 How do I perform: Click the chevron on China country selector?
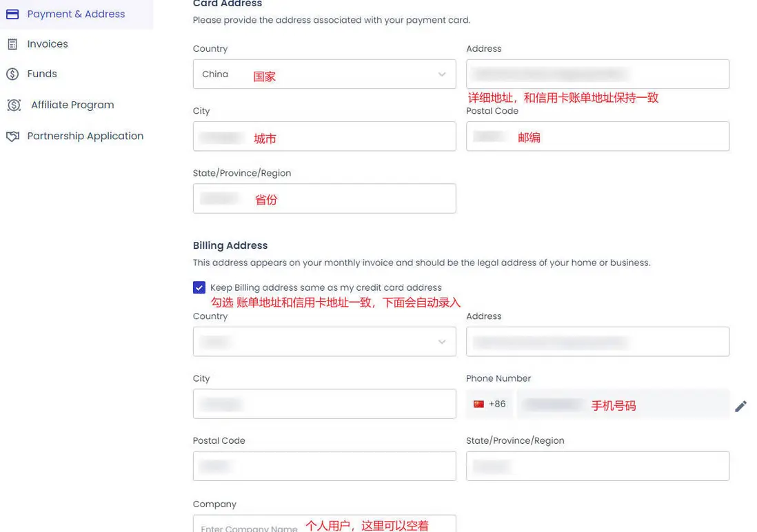click(442, 74)
